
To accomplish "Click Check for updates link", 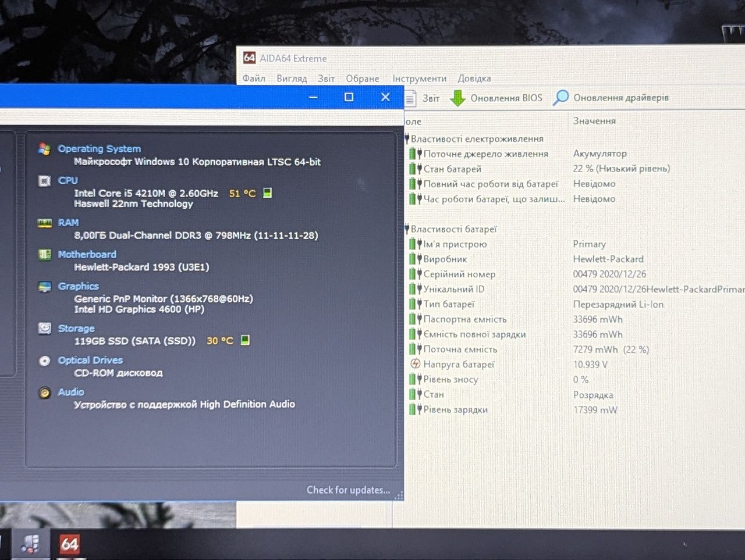I will tap(348, 490).
